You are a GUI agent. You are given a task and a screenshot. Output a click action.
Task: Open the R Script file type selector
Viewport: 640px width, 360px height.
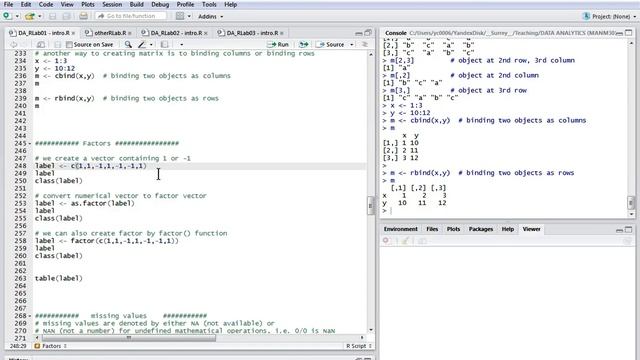click(359, 346)
